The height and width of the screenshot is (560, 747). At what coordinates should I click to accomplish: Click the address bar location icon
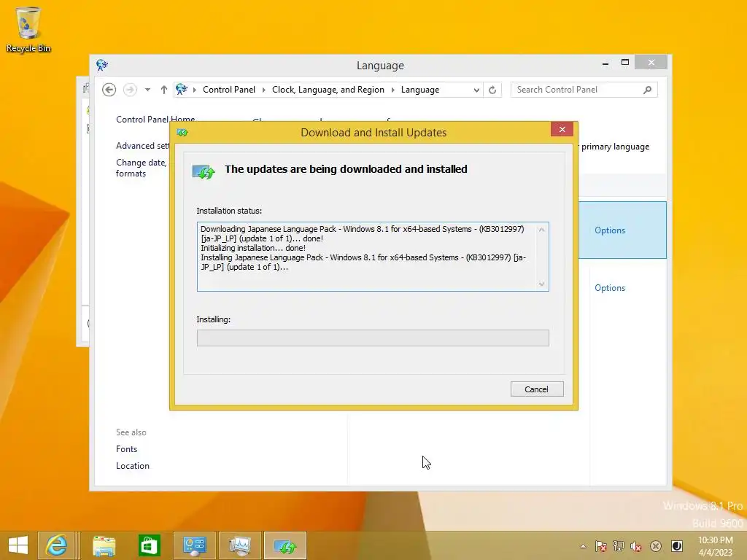pyautogui.click(x=182, y=89)
